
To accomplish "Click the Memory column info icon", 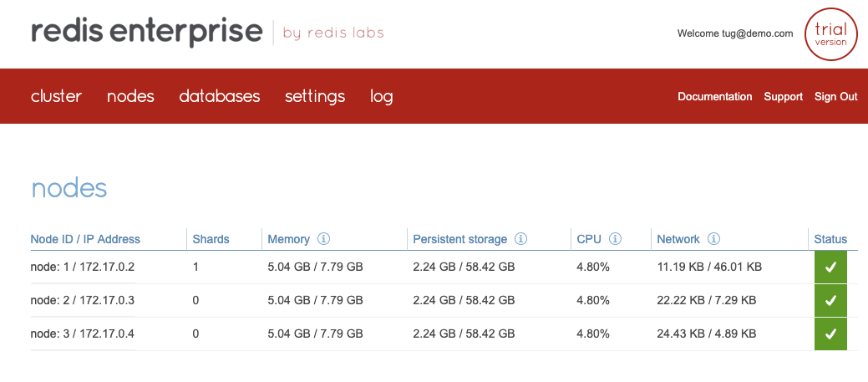I will click(x=324, y=239).
